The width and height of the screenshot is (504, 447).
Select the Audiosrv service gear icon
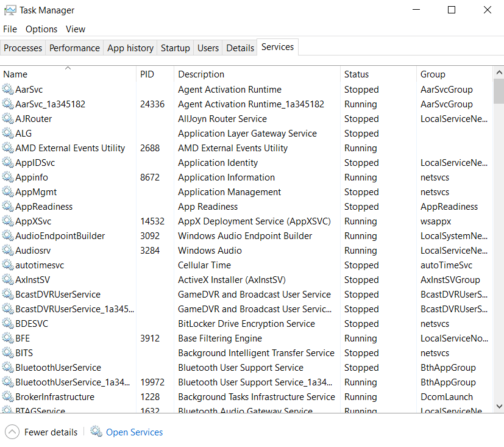[8, 251]
